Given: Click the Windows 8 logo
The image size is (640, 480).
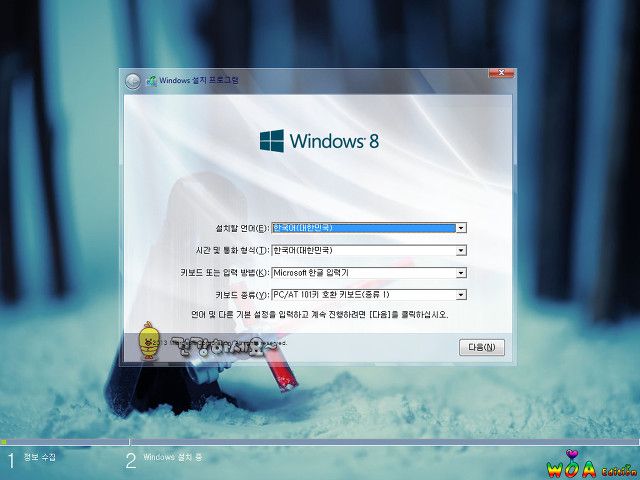Looking at the screenshot, I should click(319, 141).
